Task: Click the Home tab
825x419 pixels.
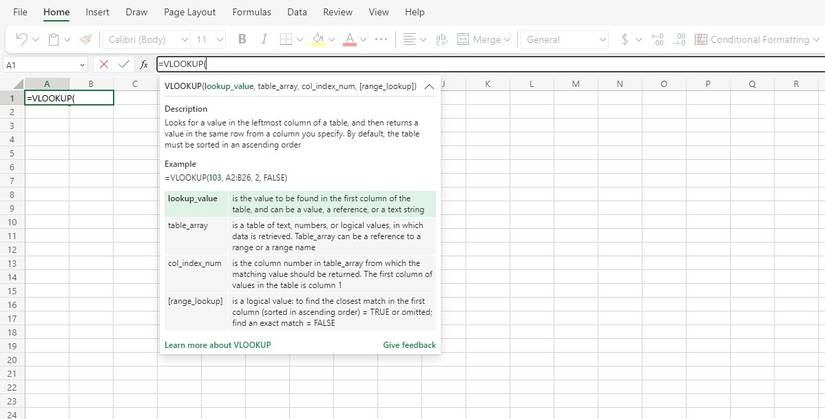Action: pos(56,12)
